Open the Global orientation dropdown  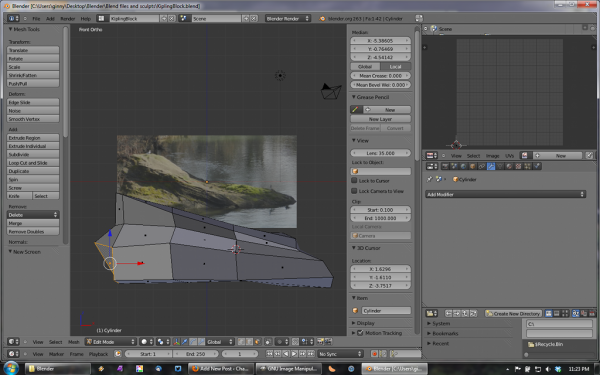[x=219, y=342]
